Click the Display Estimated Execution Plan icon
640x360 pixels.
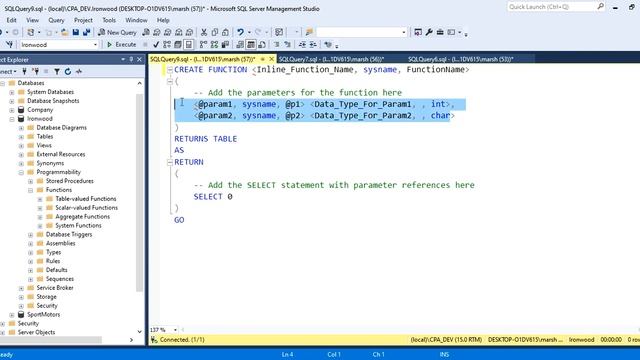[167, 44]
